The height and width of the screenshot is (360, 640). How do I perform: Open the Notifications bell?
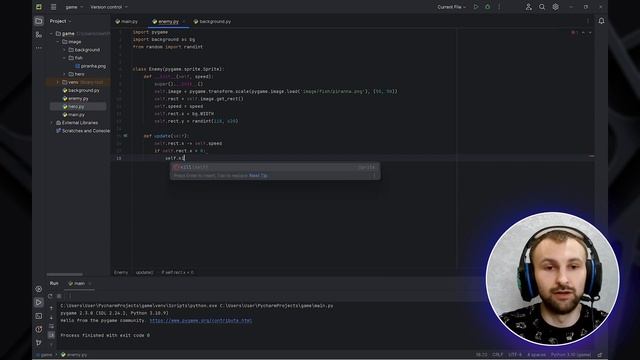click(601, 21)
